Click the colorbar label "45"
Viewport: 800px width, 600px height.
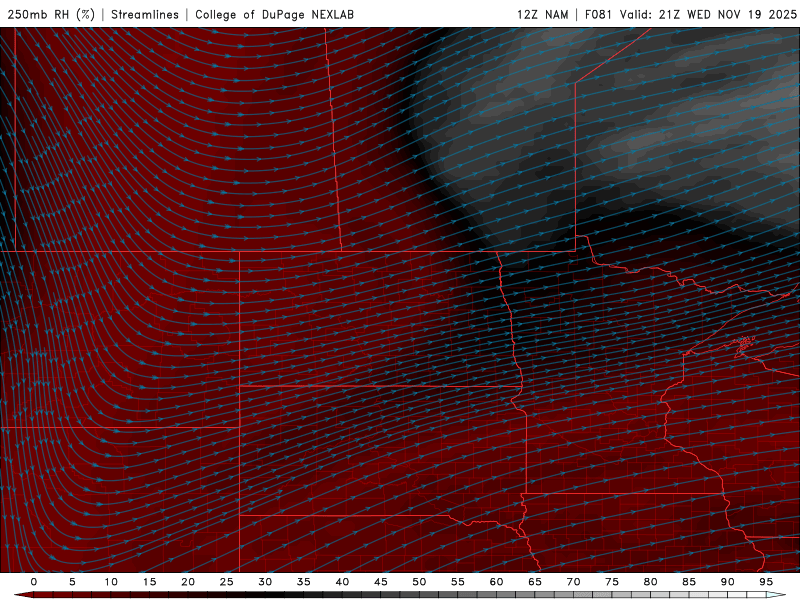point(381,582)
